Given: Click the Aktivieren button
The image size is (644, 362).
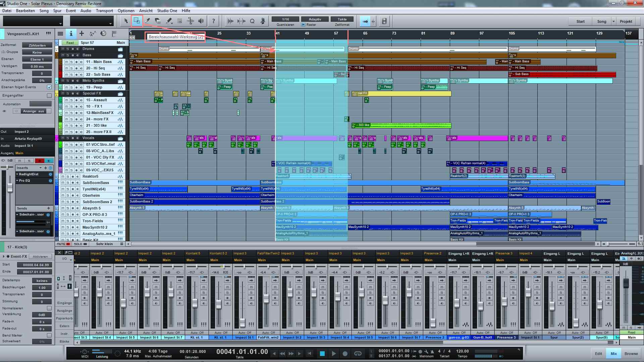Looking at the screenshot, I should point(41,256).
